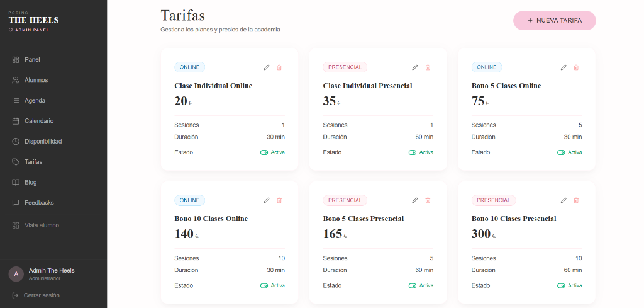Screen dimensions: 644x308
Task: Click the Feedbacks speech bubble icon
Action: (x=16, y=203)
